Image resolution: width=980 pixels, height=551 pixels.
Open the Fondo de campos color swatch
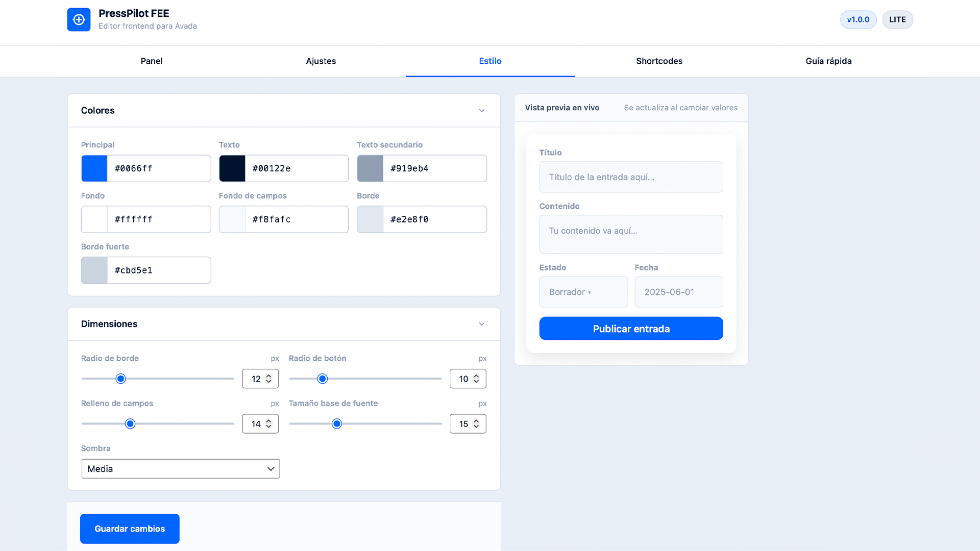232,219
